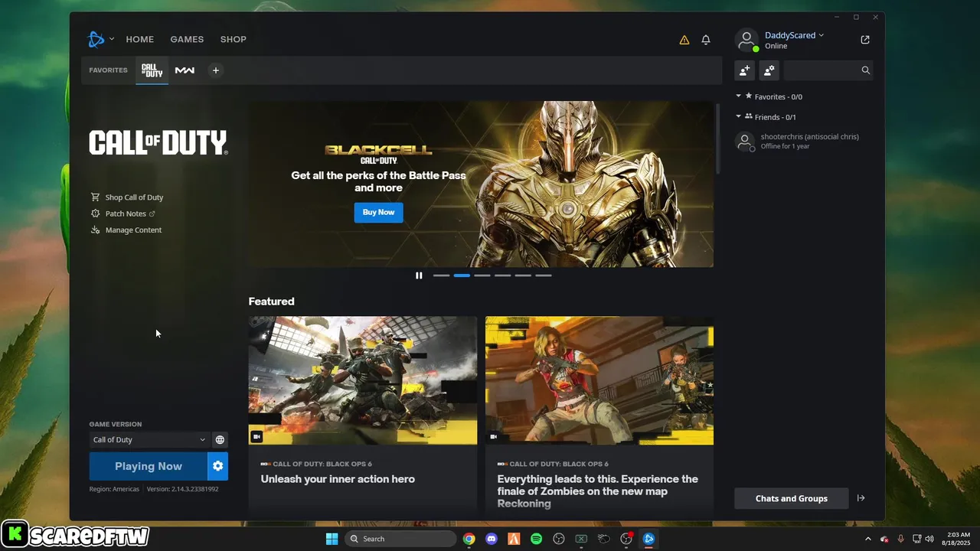Click the friends search magnifier icon

pos(866,70)
